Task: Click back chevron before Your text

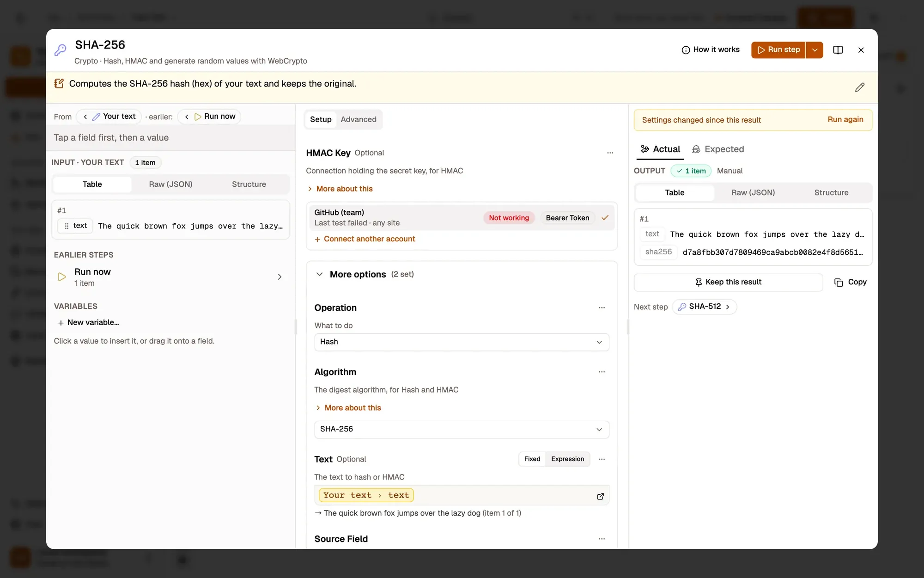Action: pos(85,117)
